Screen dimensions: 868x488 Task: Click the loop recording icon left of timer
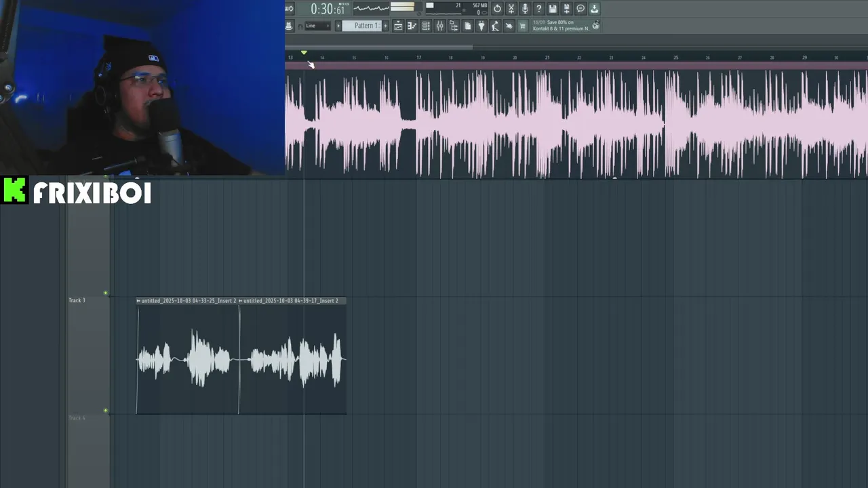point(289,9)
